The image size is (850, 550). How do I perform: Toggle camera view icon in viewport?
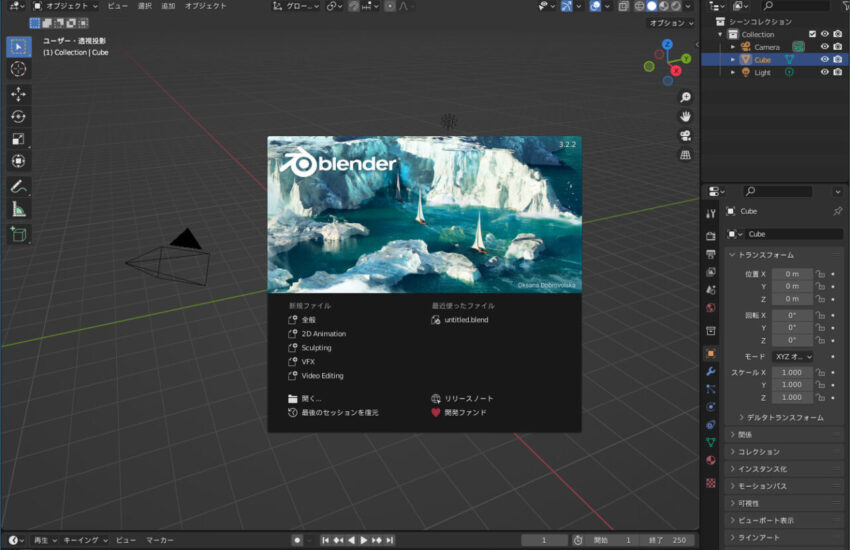click(x=686, y=135)
